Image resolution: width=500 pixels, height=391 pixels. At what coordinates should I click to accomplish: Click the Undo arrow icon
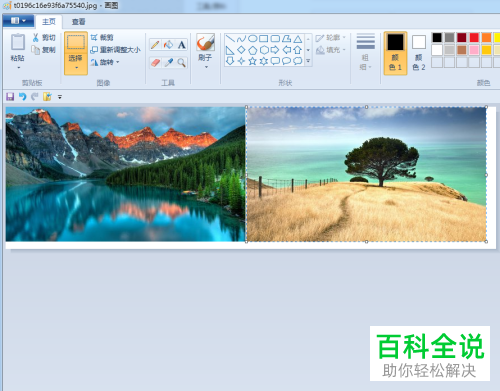pos(22,97)
